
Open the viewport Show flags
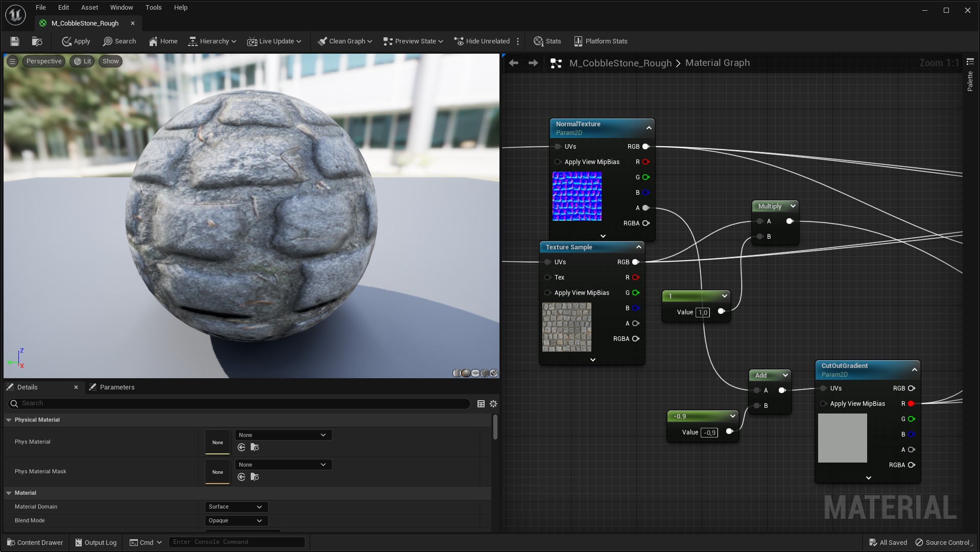point(110,61)
